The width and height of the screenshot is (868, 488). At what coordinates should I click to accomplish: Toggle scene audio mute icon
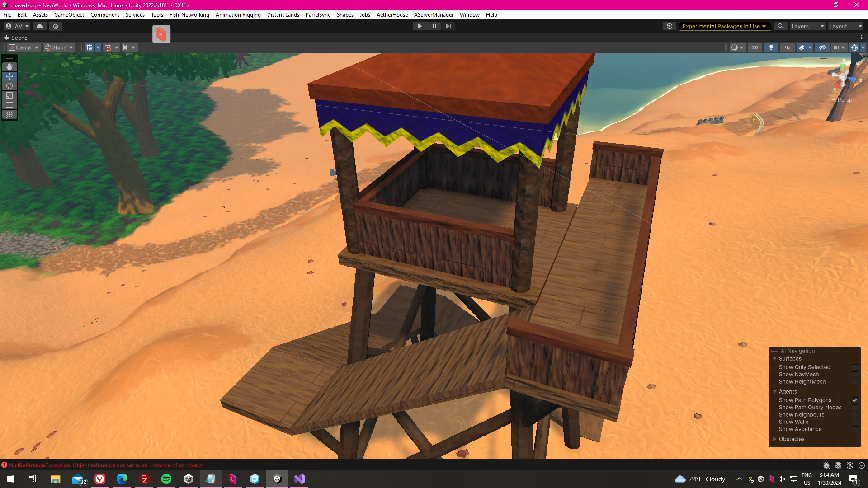[788, 47]
